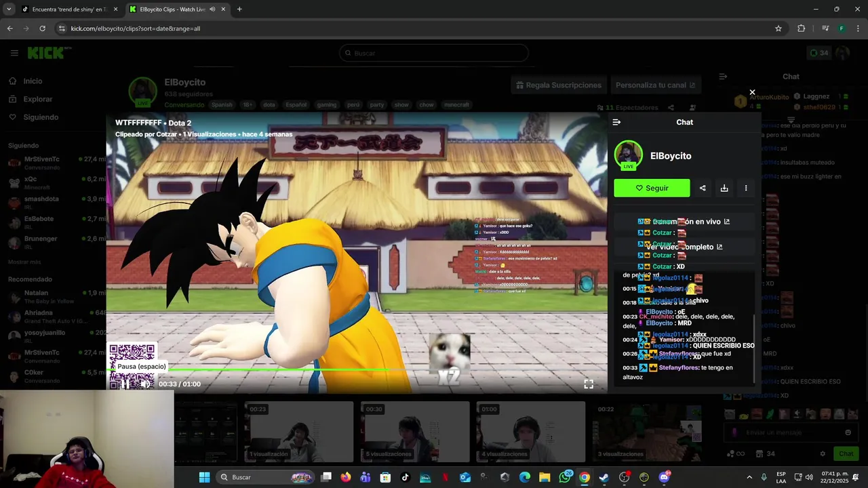
Task: Pause the clip playback
Action: [x=125, y=384]
